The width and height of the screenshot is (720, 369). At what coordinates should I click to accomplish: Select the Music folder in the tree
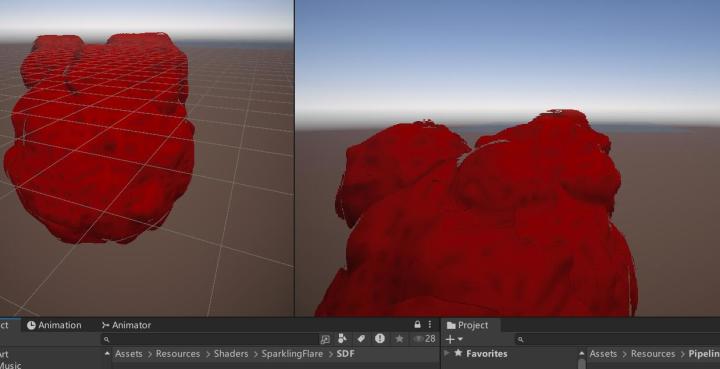pos(10,365)
